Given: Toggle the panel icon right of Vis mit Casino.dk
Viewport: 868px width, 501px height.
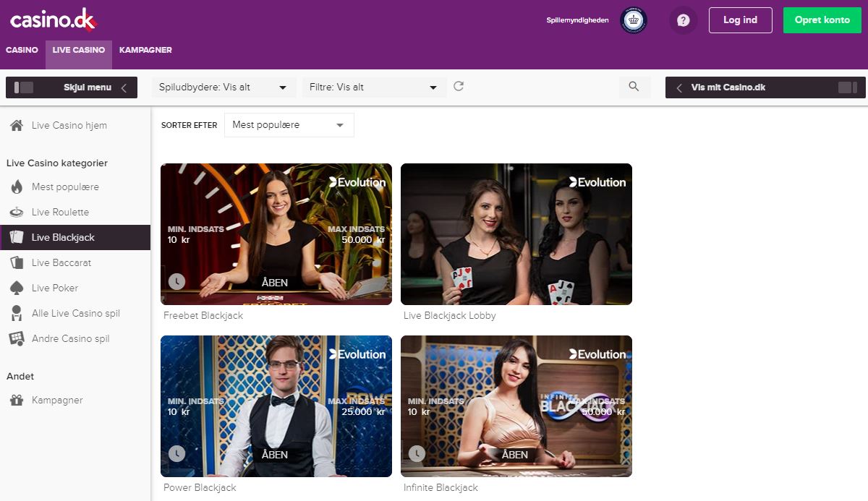Looking at the screenshot, I should click(847, 87).
